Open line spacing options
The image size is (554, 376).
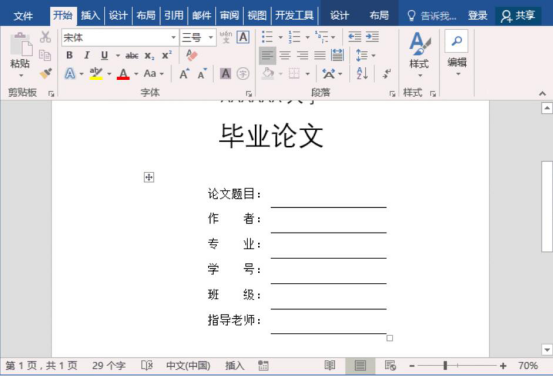[365, 55]
